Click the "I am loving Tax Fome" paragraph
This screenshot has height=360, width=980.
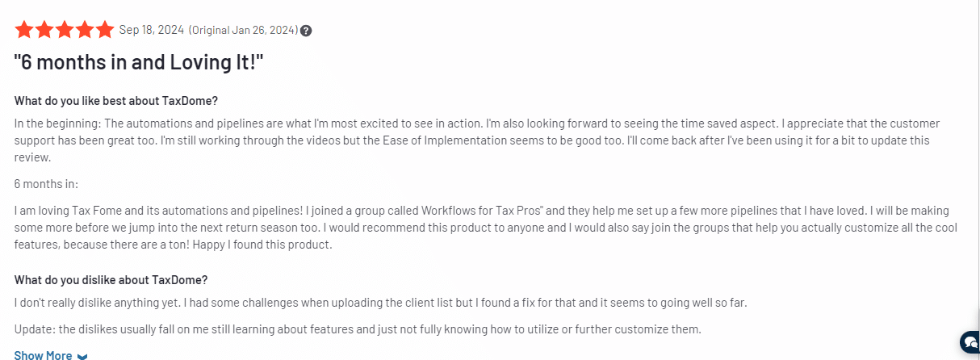[x=486, y=228]
